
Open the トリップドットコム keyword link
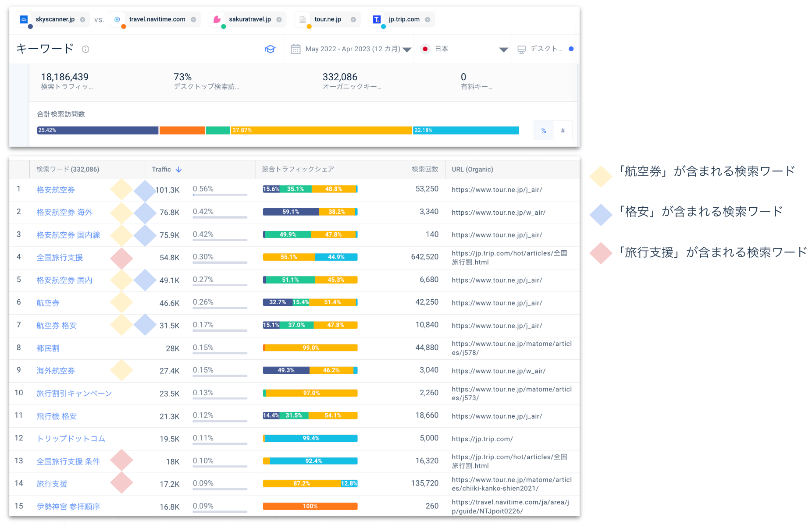71,439
